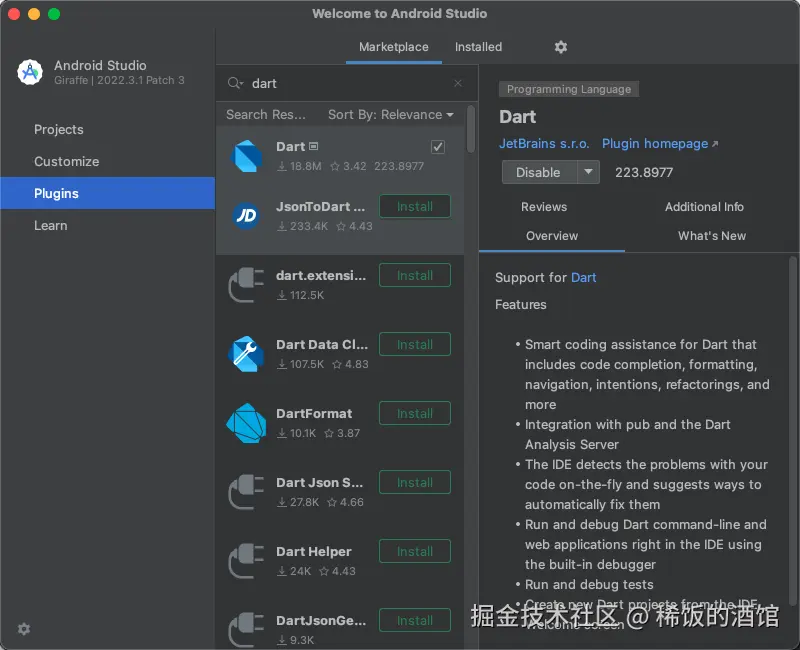Select the dart.extensi... plugin name
The height and width of the screenshot is (650, 800).
[x=321, y=276]
